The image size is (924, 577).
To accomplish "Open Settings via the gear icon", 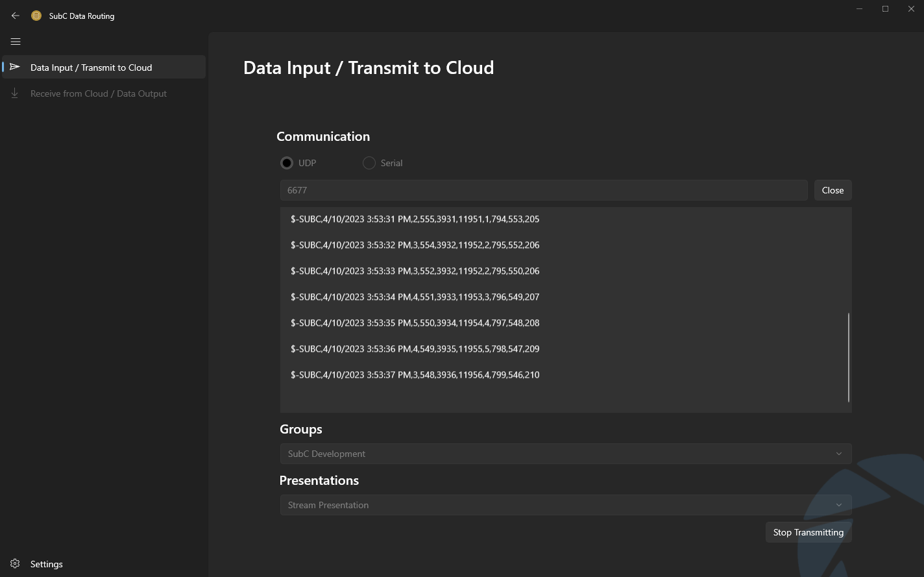I will pos(15,563).
